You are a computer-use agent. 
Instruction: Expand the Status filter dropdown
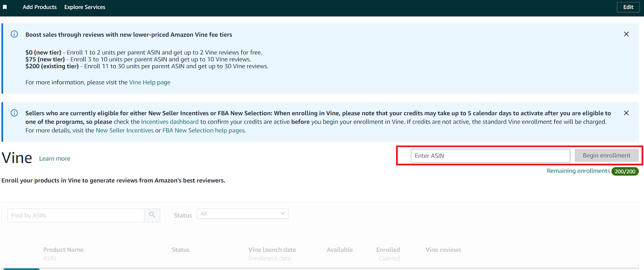pos(242,214)
